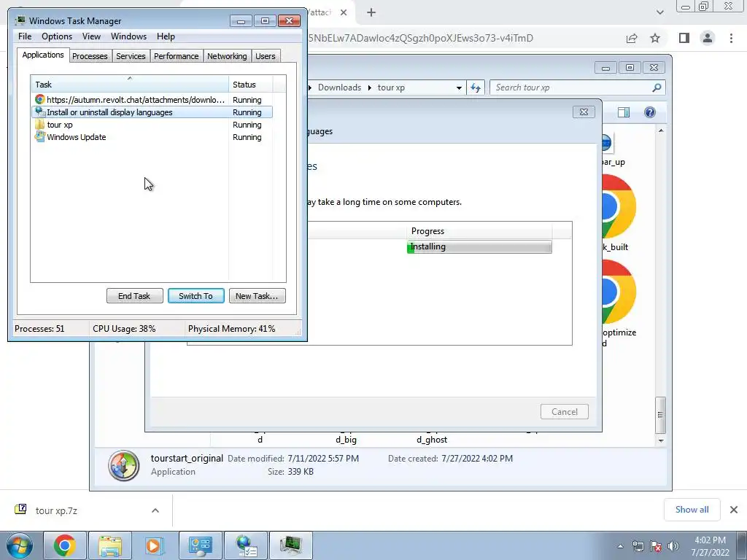Open the Explorer address bar history dropdown
This screenshot has width=747, height=560.
pos(459,87)
